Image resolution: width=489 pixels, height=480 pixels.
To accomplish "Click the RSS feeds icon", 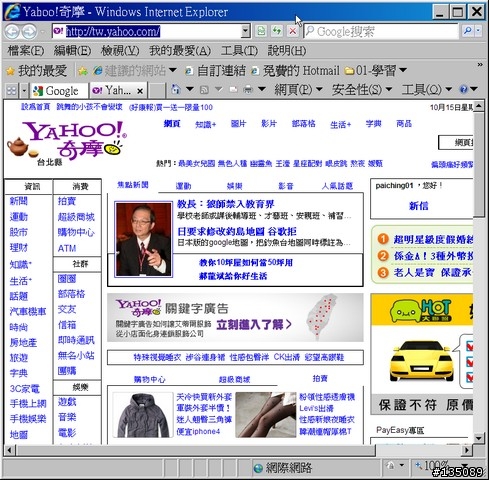I will (204, 89).
